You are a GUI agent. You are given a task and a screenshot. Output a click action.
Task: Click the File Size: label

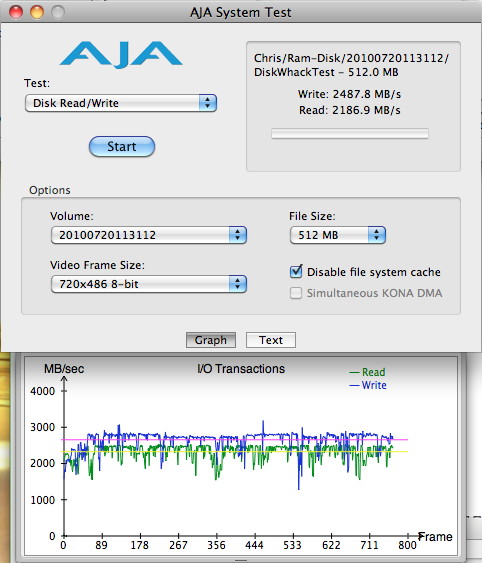312,216
